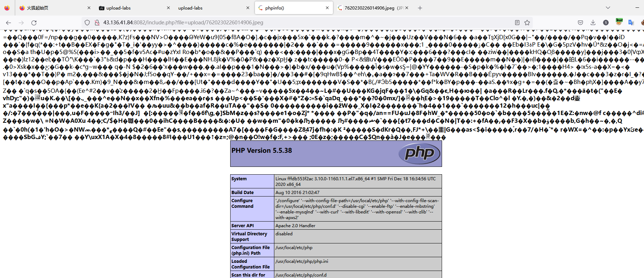
Task: Click the PHP logo image
Action: pos(419,153)
